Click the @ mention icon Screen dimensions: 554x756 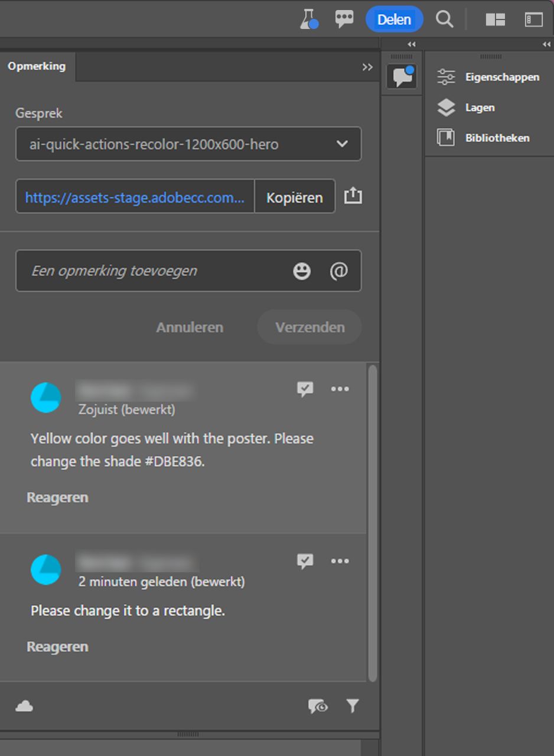[338, 271]
